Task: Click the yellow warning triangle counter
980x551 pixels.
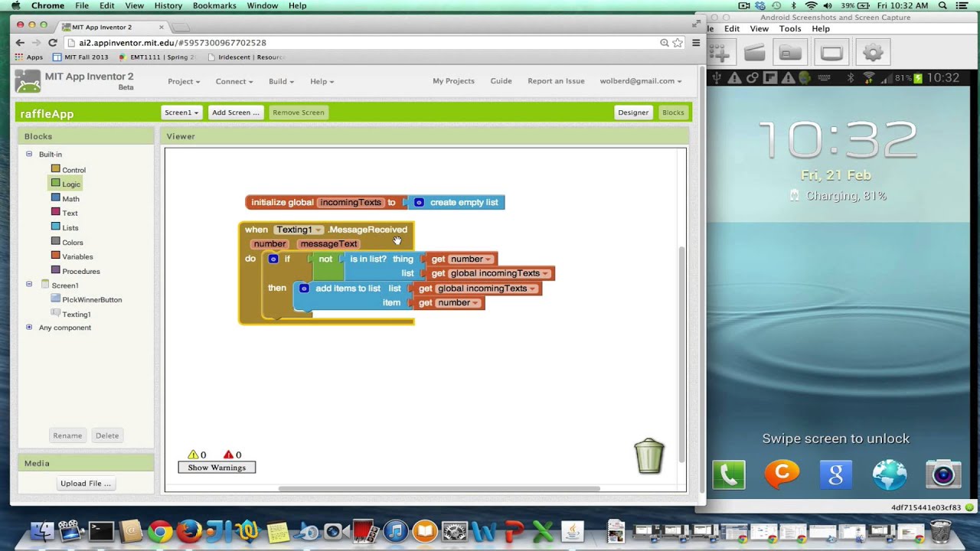Action: pyautogui.click(x=197, y=455)
